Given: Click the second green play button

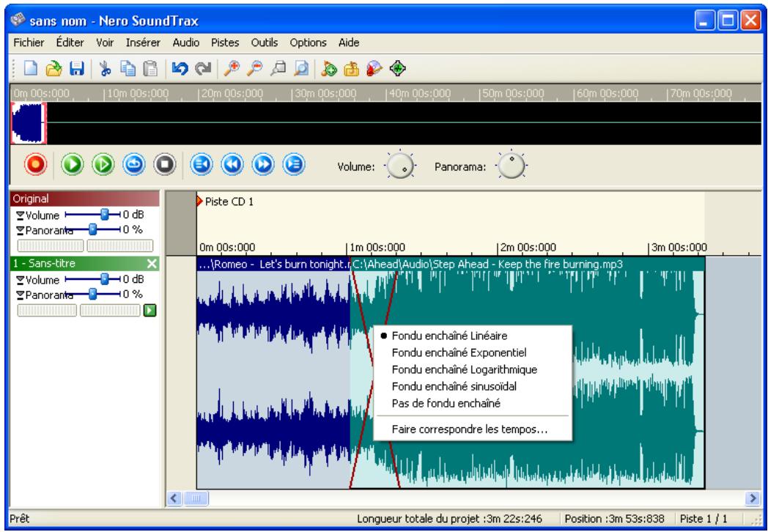Looking at the screenshot, I should 103,165.
